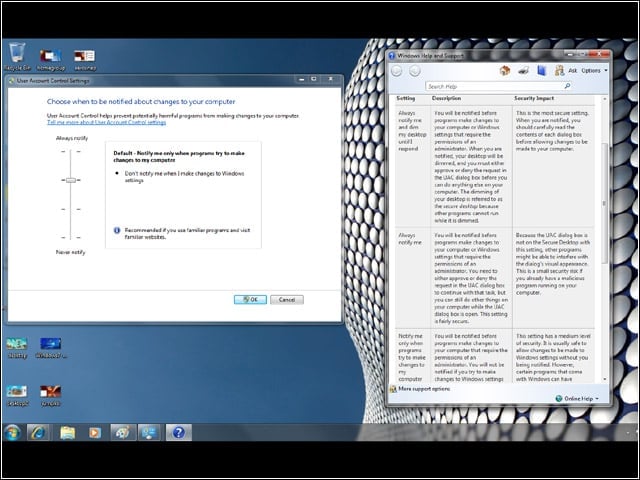Click the Help content scroll down arrow
Image resolution: width=640 pixels, height=480 pixels.
(x=604, y=379)
